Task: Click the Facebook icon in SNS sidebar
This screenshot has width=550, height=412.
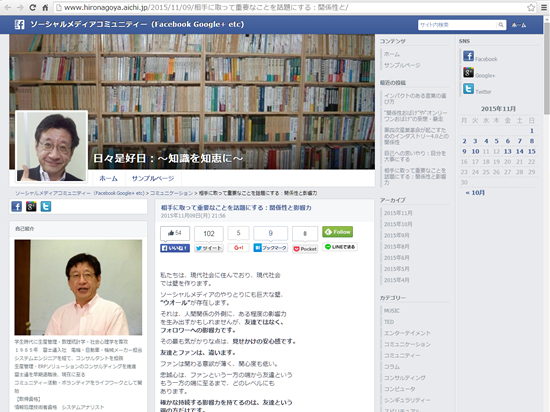Action: tap(468, 56)
